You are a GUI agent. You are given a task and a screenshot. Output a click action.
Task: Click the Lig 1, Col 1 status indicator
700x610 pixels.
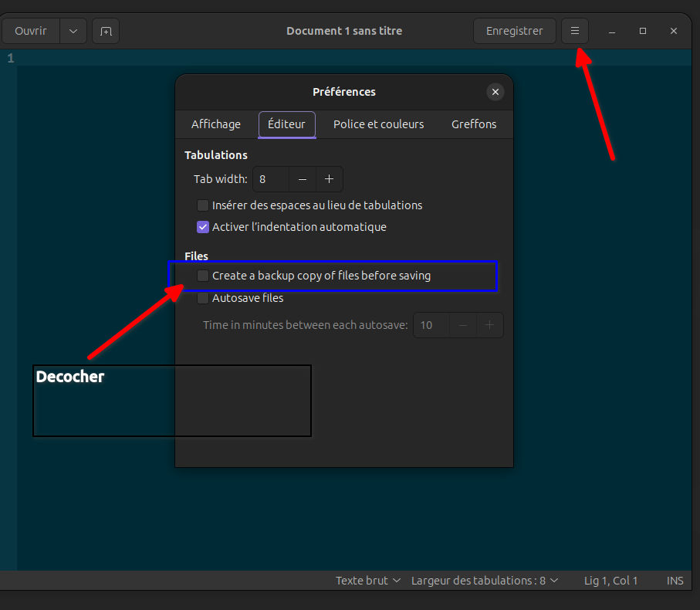point(610,581)
